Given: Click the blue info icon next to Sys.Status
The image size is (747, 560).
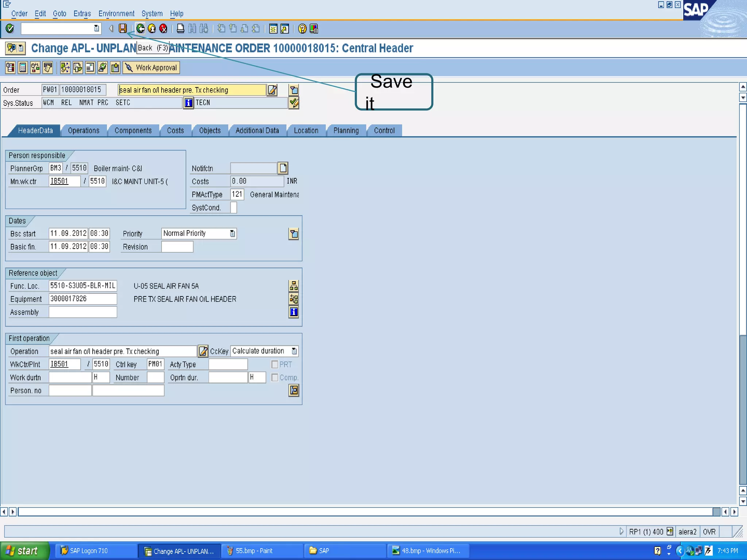Looking at the screenshot, I should pyautogui.click(x=188, y=103).
